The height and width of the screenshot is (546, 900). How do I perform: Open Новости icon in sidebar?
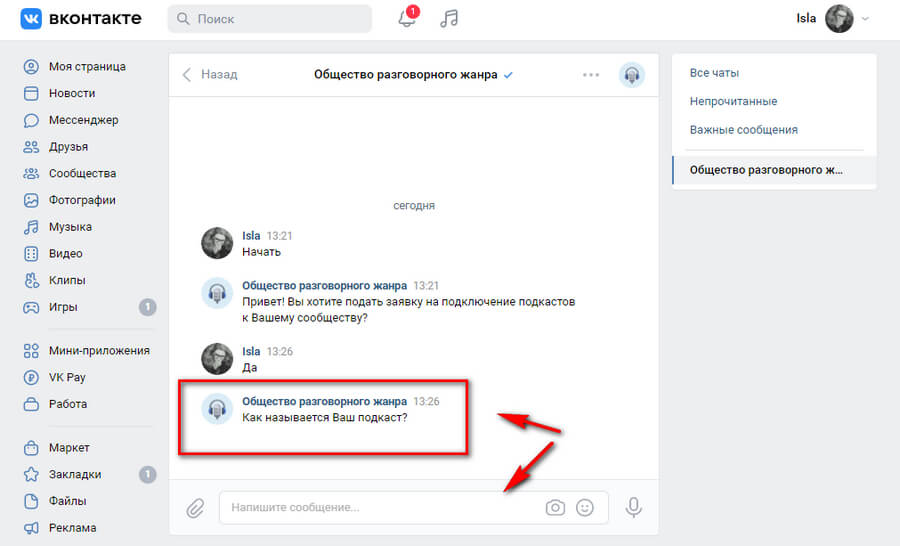point(31,93)
